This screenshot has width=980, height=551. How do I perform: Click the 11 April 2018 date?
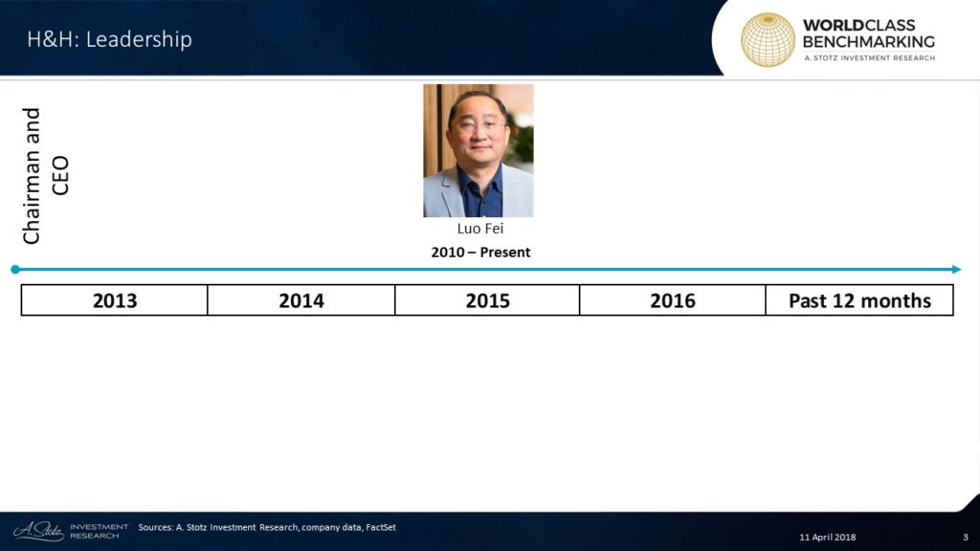click(828, 537)
